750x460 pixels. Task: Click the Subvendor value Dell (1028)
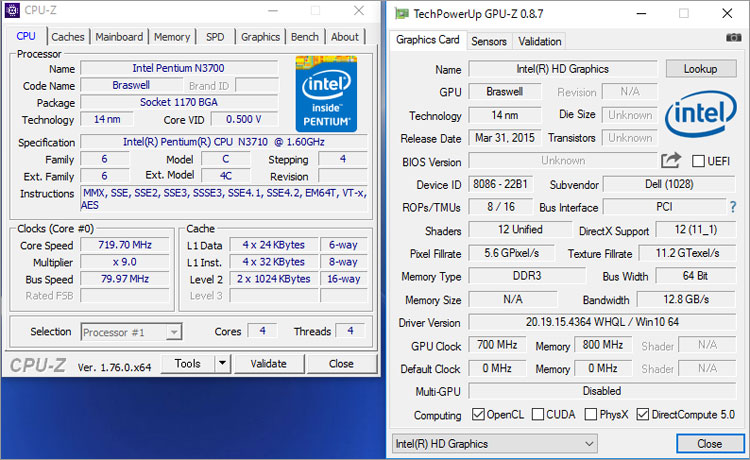point(669,184)
